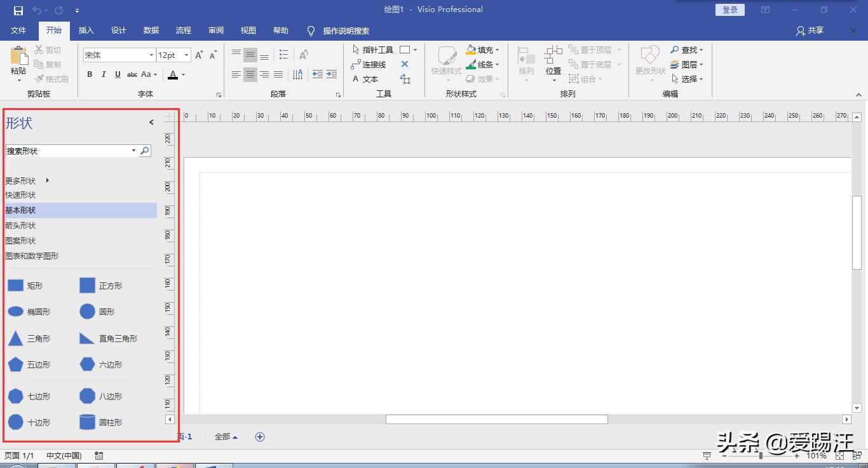Click the justify text icon
The image size is (868, 468).
point(278,74)
